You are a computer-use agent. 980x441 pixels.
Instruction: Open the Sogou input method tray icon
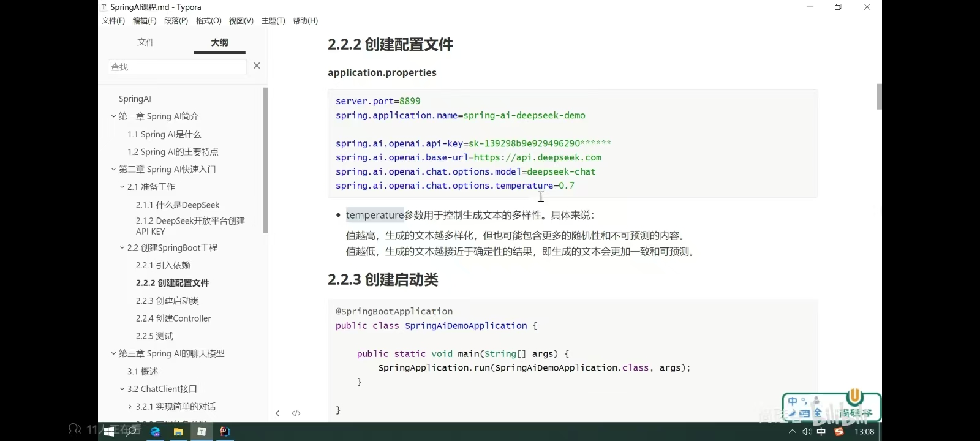[839, 432]
